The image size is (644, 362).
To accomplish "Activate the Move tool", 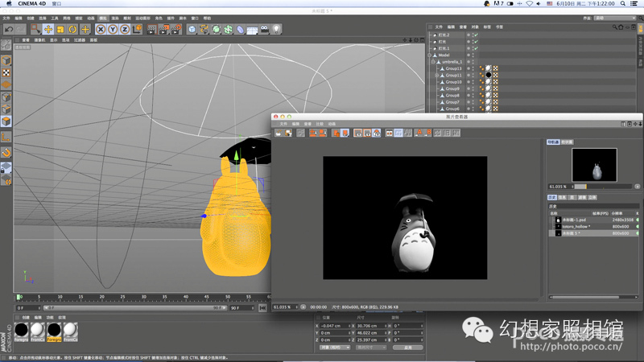I will pos(48,29).
